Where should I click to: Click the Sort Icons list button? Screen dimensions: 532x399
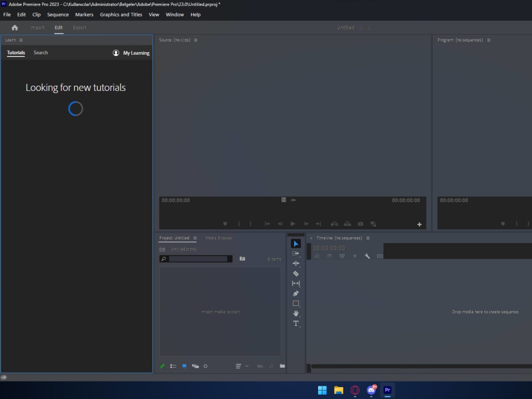pyautogui.click(x=238, y=366)
